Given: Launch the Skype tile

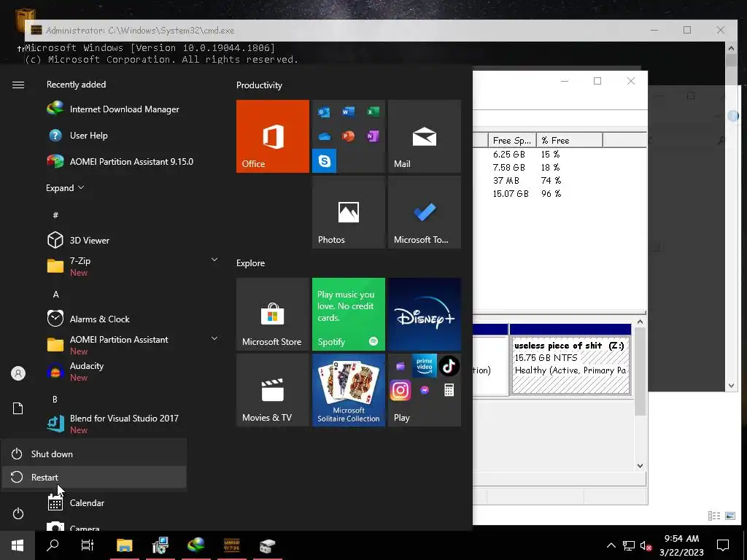Looking at the screenshot, I should click(x=325, y=161).
